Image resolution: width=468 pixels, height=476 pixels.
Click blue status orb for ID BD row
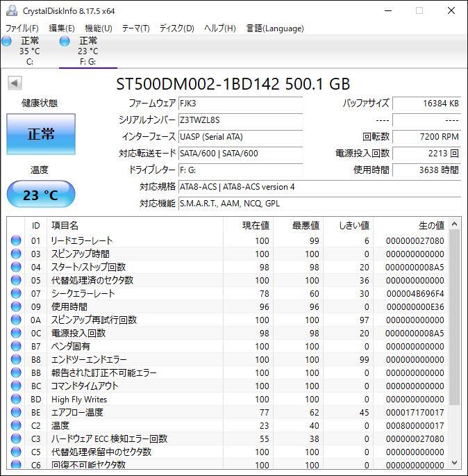(16, 399)
